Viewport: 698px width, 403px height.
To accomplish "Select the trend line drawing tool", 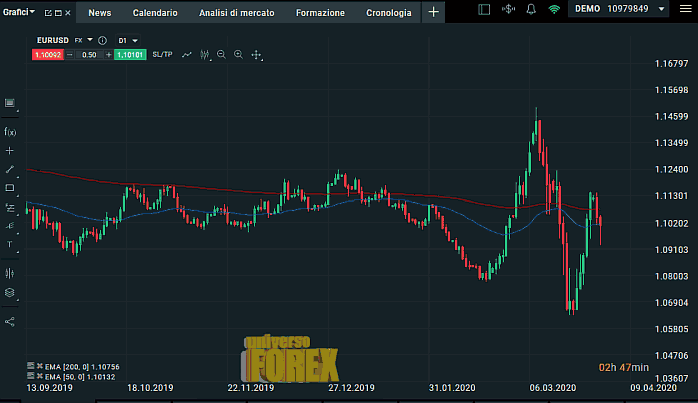I will click(x=10, y=169).
